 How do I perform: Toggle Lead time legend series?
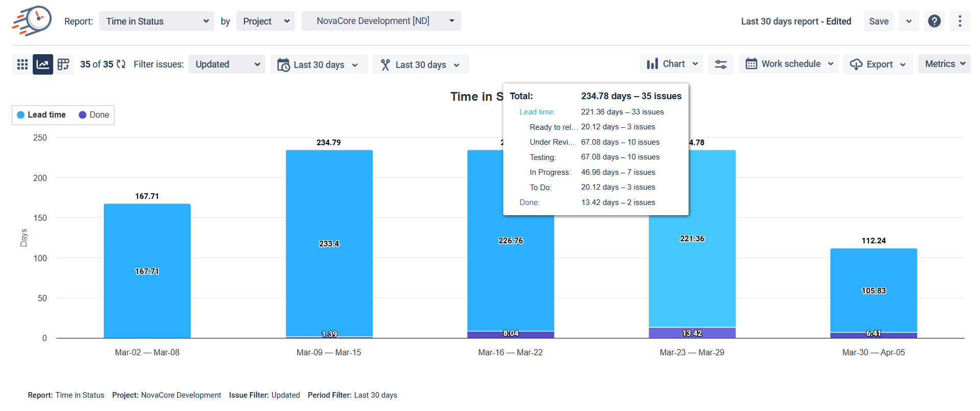tap(41, 115)
